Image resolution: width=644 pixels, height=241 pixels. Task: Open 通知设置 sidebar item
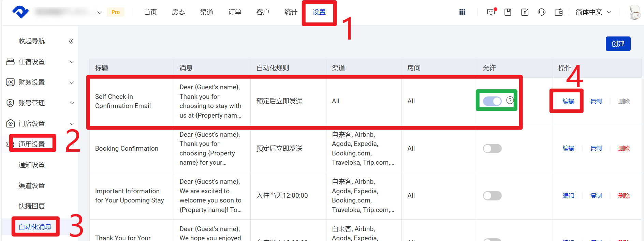pyautogui.click(x=32, y=165)
